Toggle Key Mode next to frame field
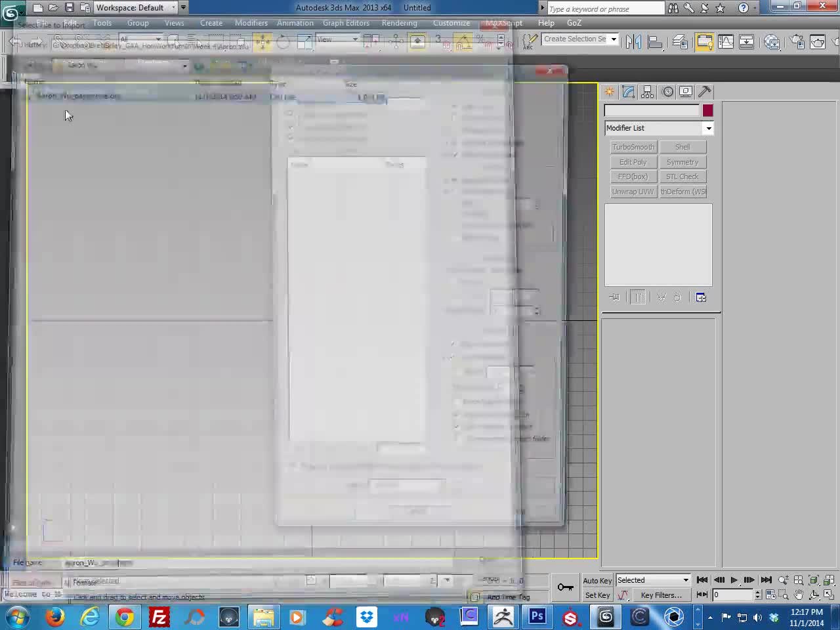The height and width of the screenshot is (630, 840). [702, 595]
